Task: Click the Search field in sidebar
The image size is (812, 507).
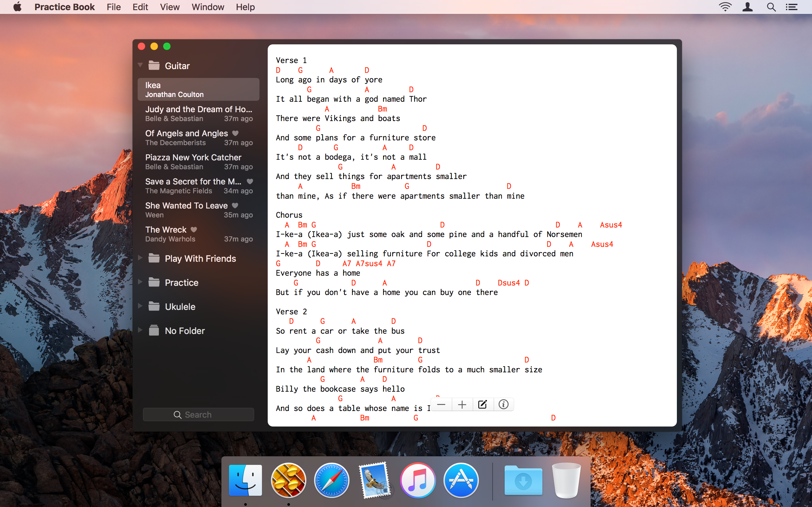Action: pyautogui.click(x=198, y=414)
